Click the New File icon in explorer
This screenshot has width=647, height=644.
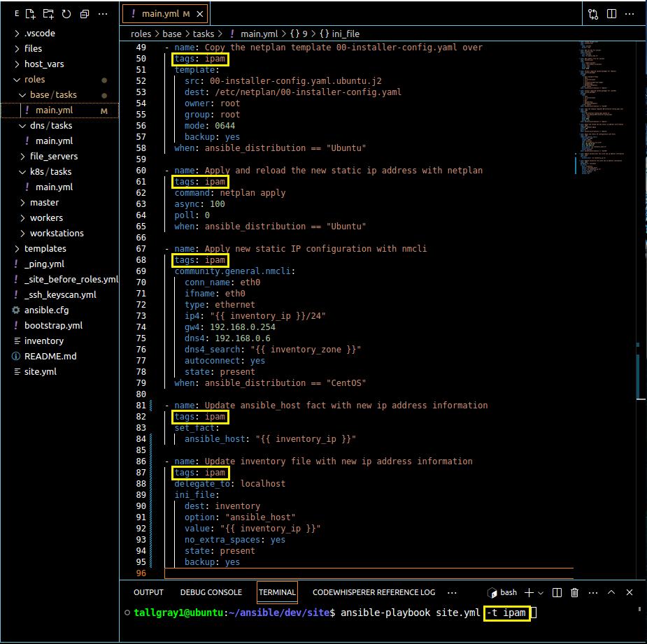pyautogui.click(x=30, y=14)
